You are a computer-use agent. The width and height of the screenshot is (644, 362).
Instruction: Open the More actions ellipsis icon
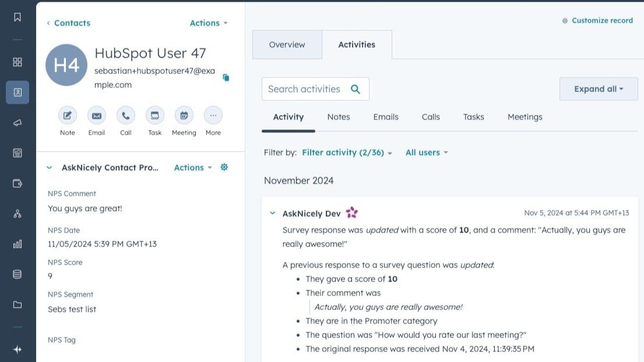[213, 115]
